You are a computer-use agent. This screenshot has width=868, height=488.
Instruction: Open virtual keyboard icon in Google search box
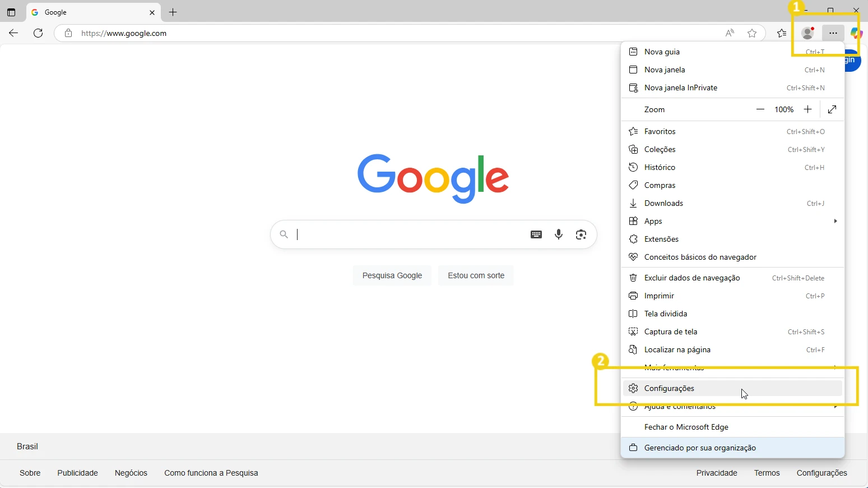[536, 234]
